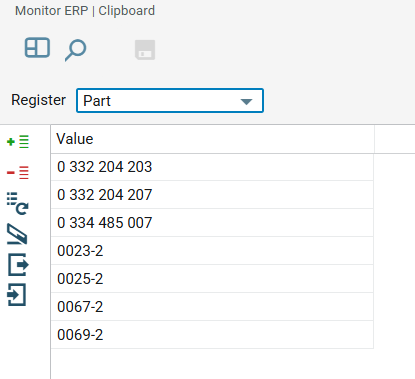Viewport: 415px width, 379px height.
Task: Add a new row with green plus icon
Action: (18, 142)
